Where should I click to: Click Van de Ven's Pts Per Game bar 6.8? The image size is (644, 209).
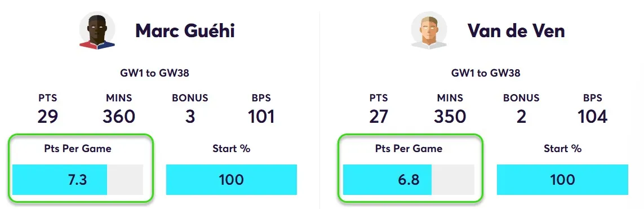(x=408, y=180)
